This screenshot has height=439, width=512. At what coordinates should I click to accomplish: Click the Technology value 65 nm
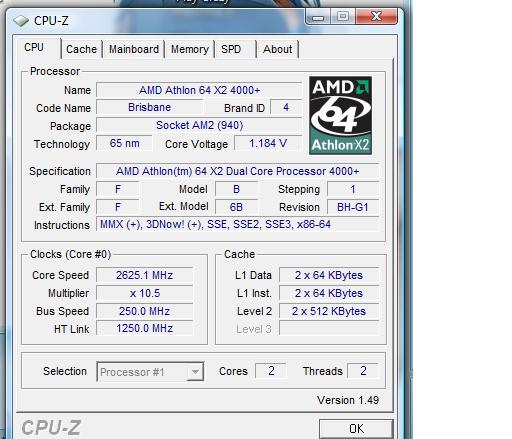(x=124, y=143)
